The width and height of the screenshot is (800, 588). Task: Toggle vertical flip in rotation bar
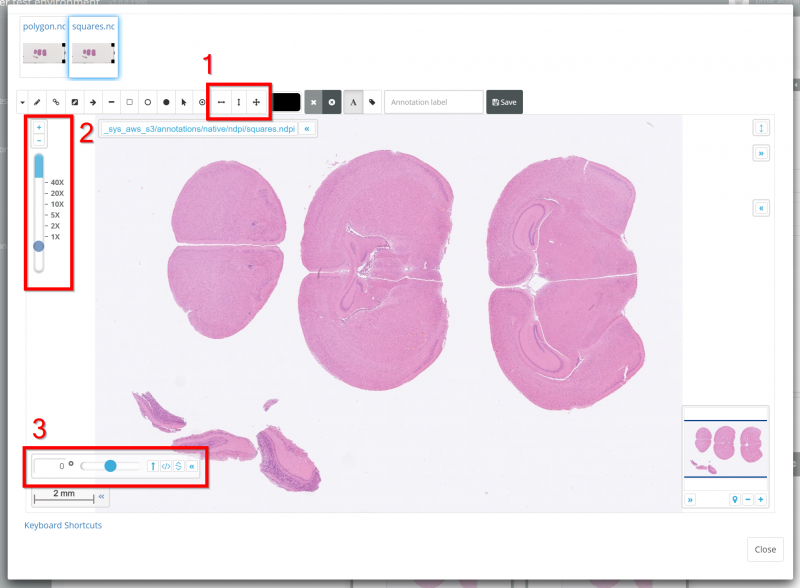coord(178,466)
